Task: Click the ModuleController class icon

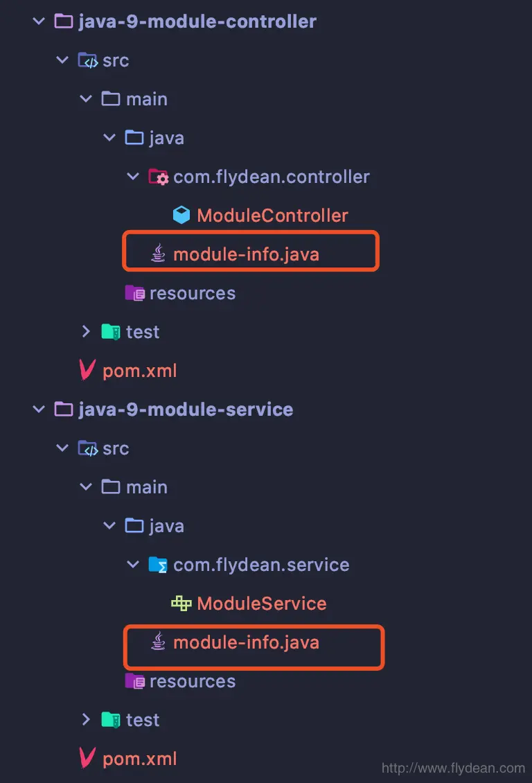Action: 181,215
